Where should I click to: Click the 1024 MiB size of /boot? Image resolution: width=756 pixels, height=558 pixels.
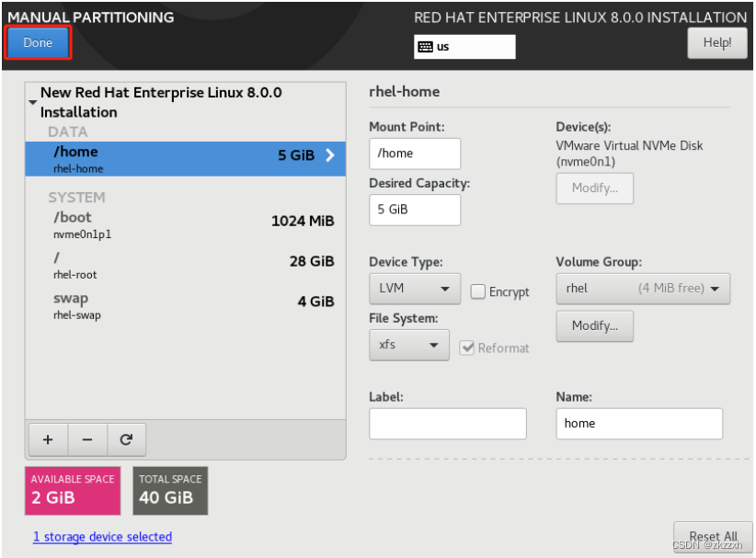pyautogui.click(x=303, y=221)
